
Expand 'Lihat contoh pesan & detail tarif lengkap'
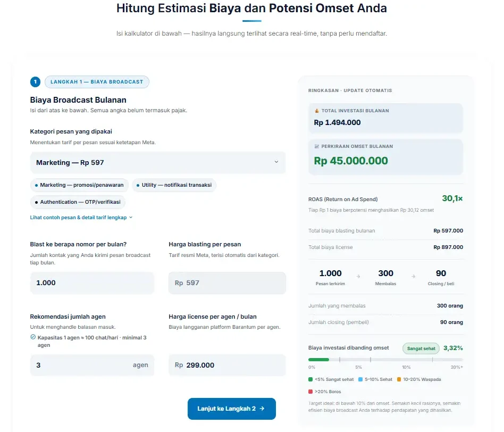(81, 218)
